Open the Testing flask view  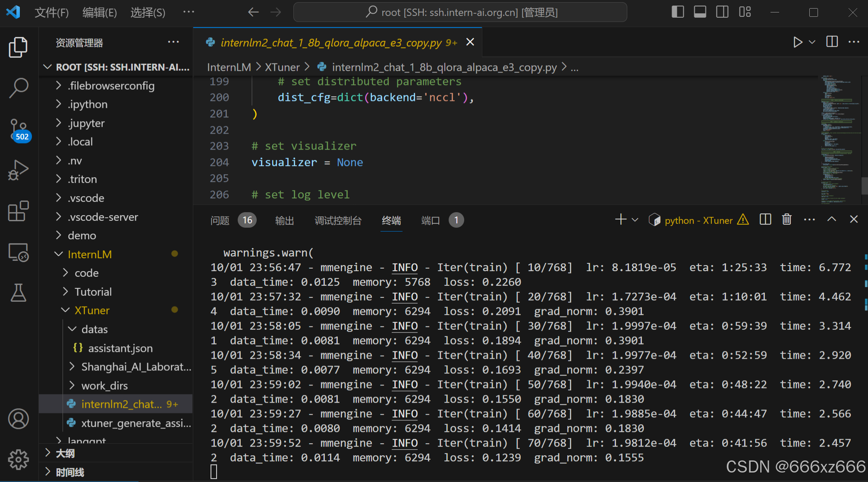coord(19,293)
